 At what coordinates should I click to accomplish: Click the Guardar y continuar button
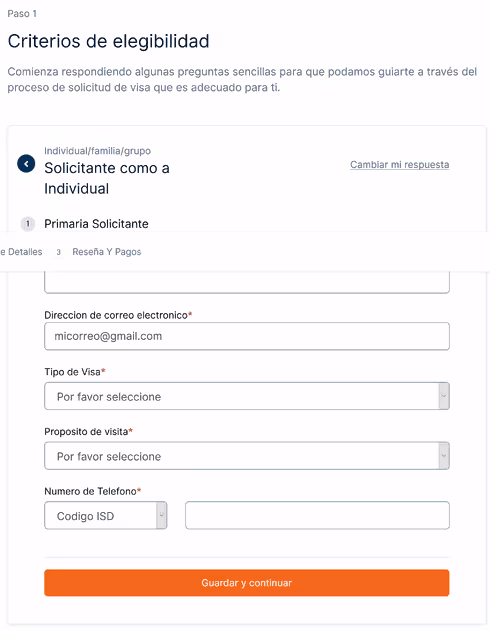point(247,583)
